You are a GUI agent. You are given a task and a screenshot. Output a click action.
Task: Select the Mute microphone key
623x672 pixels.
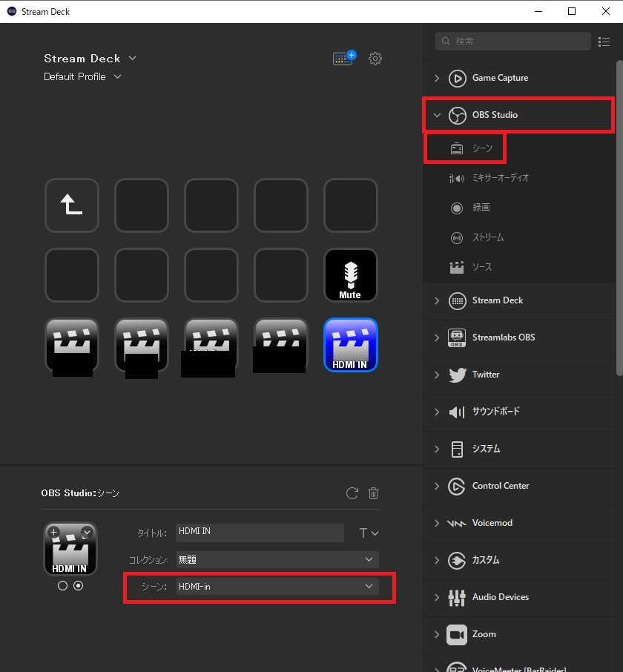351,275
